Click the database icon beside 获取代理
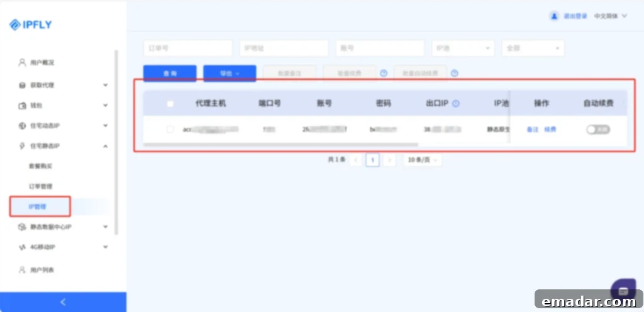644x312 pixels. pos(22,86)
